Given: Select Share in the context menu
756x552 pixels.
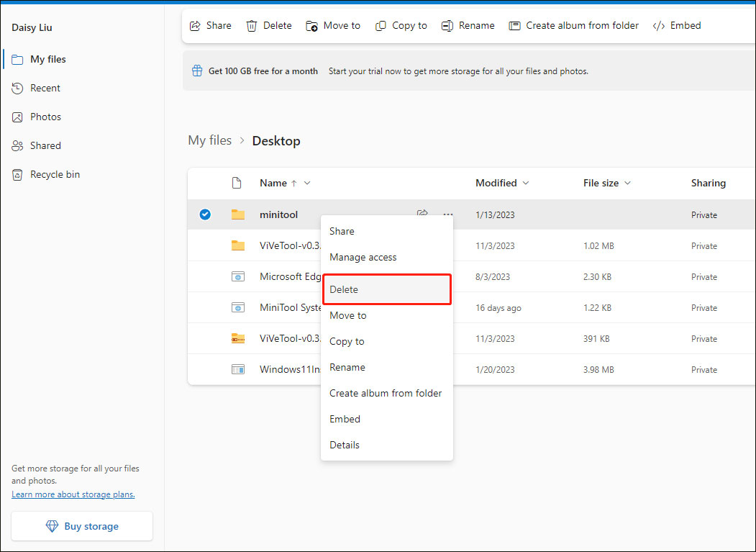Looking at the screenshot, I should pyautogui.click(x=387, y=231).
